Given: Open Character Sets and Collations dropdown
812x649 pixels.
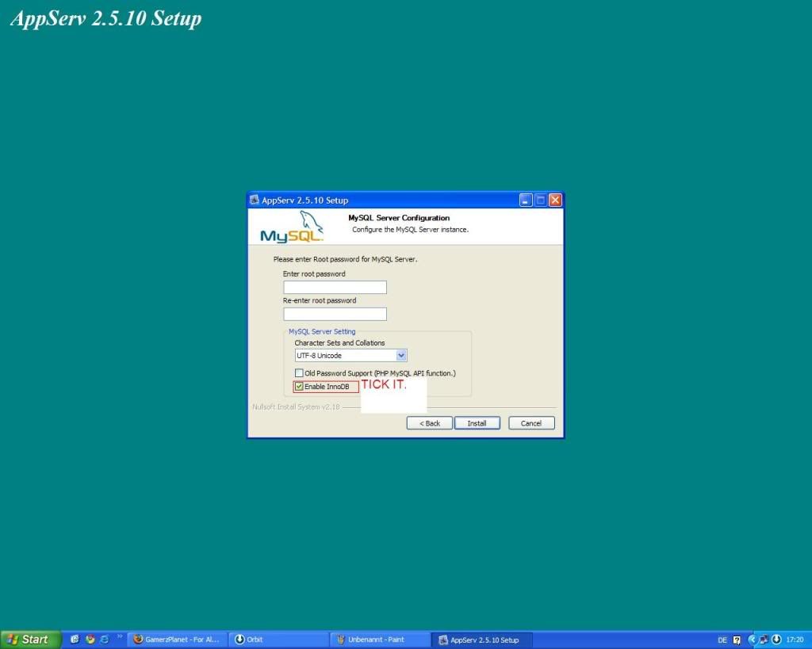Looking at the screenshot, I should [x=401, y=356].
